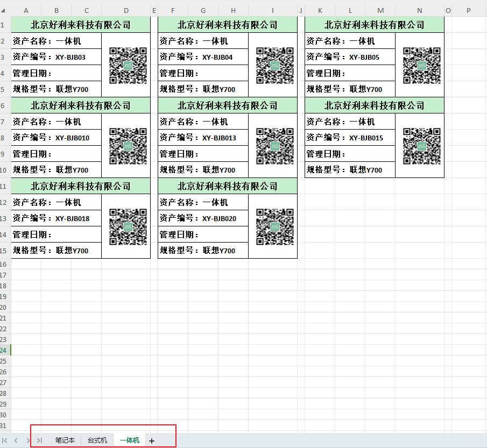
Task: Select column D header
Action: (x=126, y=11)
